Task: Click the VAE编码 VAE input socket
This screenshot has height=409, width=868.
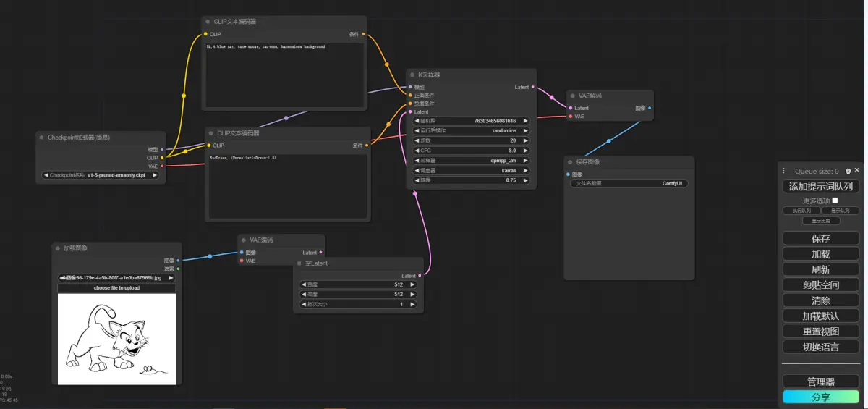Action: pyautogui.click(x=242, y=261)
